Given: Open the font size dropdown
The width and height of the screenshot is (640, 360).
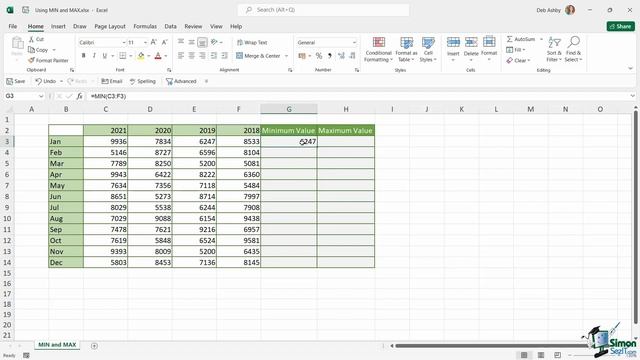Looking at the screenshot, I should 145,42.
